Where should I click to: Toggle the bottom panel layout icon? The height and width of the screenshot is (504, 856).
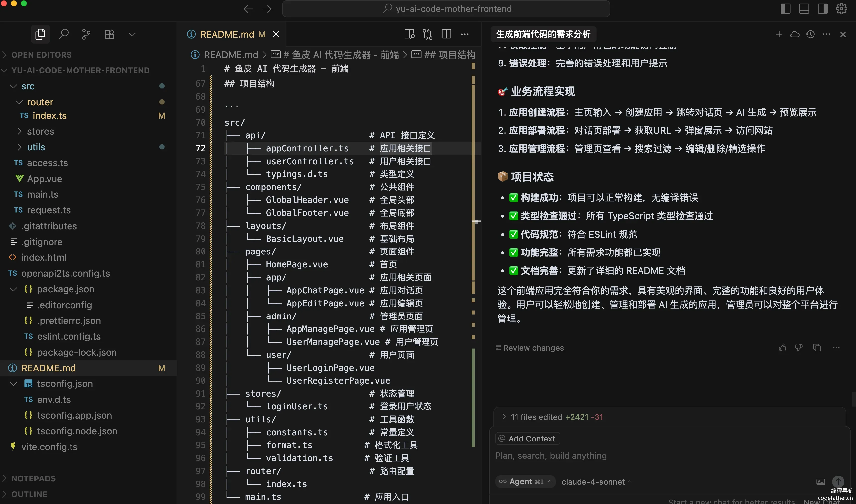coord(804,9)
